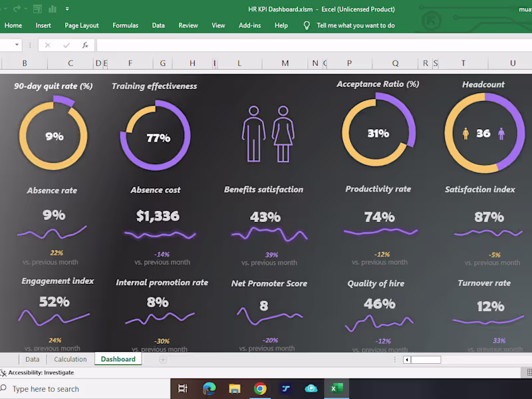Image resolution: width=532 pixels, height=399 pixels.
Task: Expand the Name Box dropdown arrow
Action: pos(17,45)
